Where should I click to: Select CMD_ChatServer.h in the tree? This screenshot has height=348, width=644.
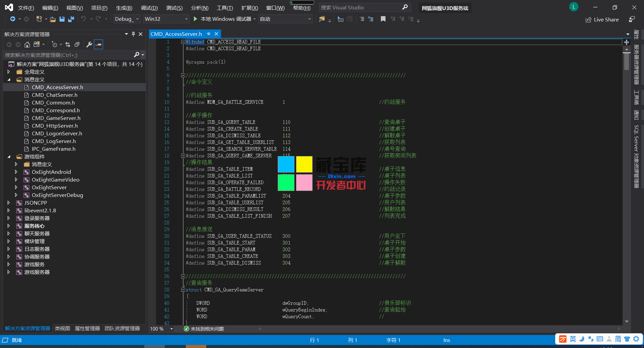coord(54,95)
